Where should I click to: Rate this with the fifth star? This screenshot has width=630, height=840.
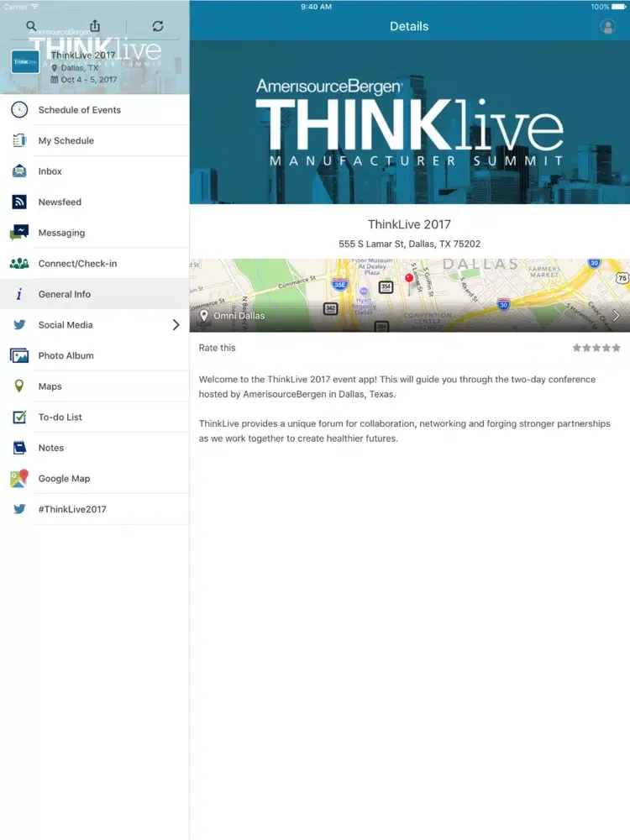pyautogui.click(x=616, y=348)
